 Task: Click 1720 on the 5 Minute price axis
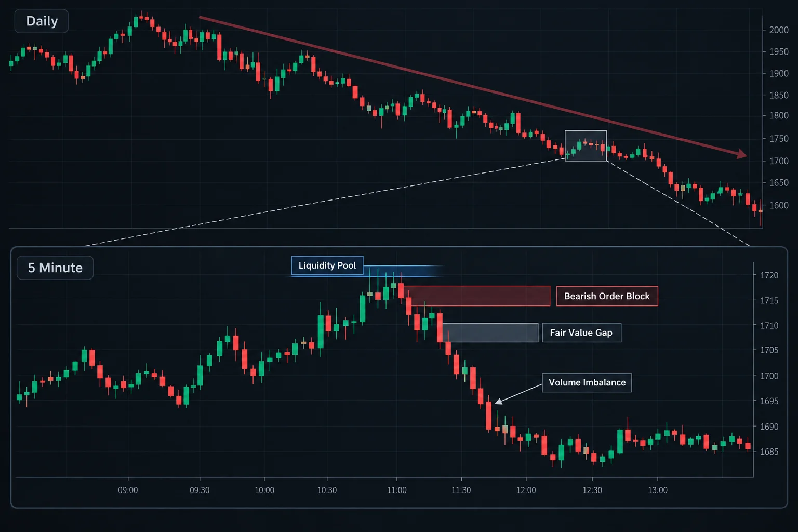pos(769,275)
